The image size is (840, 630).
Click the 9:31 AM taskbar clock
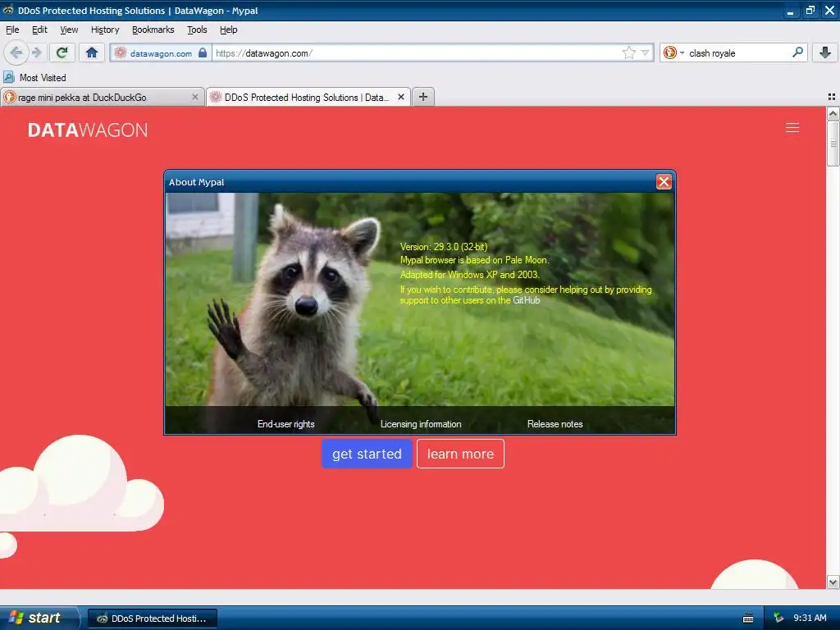coord(810,618)
